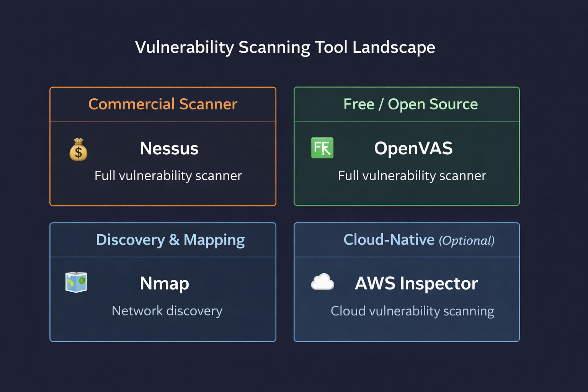Click 'Open Source' in the green header
Screen dimensions: 588x392
(x=433, y=104)
